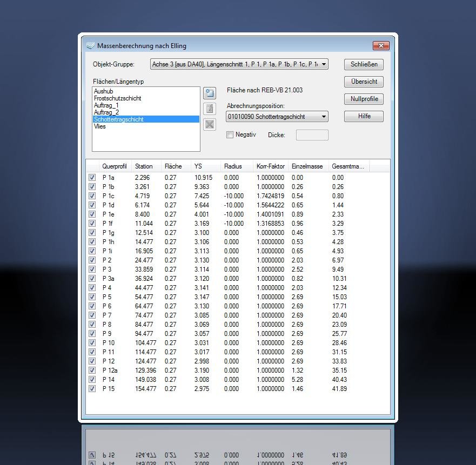Select the P 6 row label
Viewport: 476px width, 465px height.
[107, 306]
